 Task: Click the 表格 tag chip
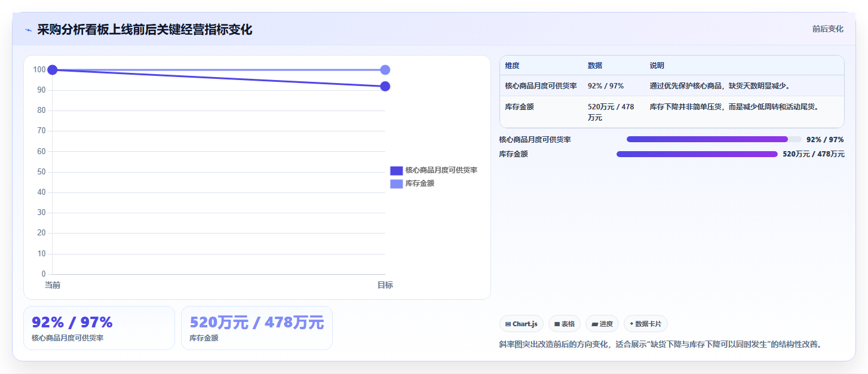click(x=565, y=324)
